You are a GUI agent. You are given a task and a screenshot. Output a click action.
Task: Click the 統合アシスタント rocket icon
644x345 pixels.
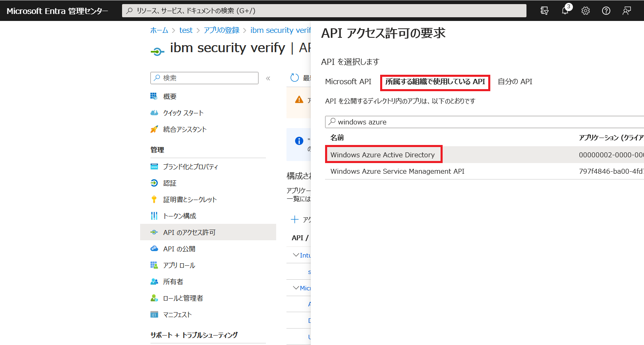[x=154, y=129]
